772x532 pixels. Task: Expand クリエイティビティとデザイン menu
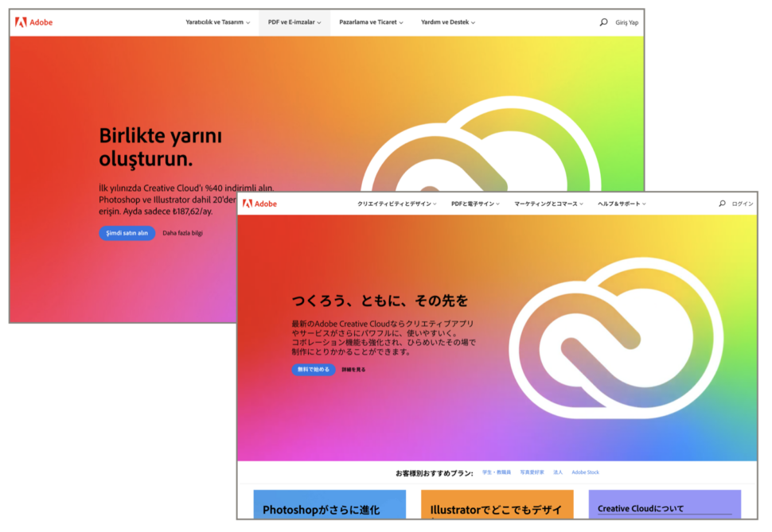coord(397,204)
